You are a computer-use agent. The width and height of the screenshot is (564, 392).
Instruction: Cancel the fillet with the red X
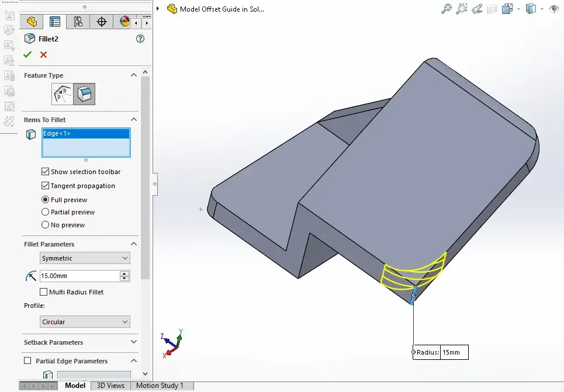(43, 55)
